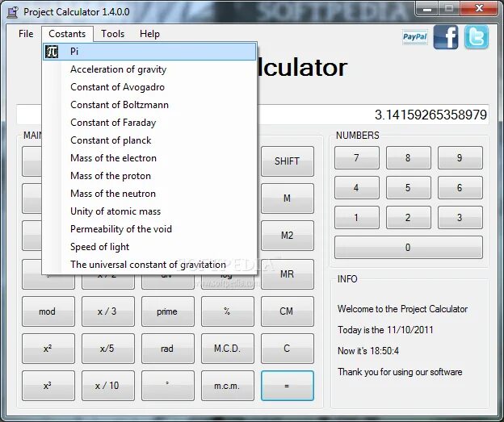The width and height of the screenshot is (504, 422).
Task: Open the Tools menu
Action: coord(112,34)
